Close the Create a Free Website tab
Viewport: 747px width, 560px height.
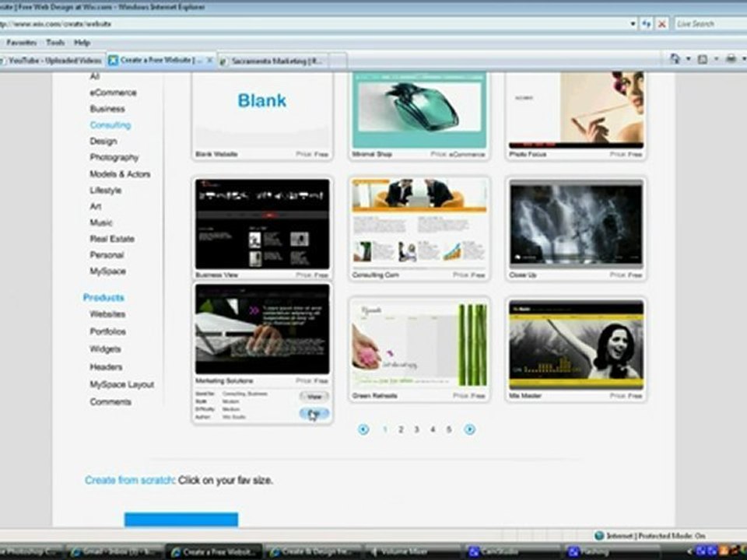209,60
